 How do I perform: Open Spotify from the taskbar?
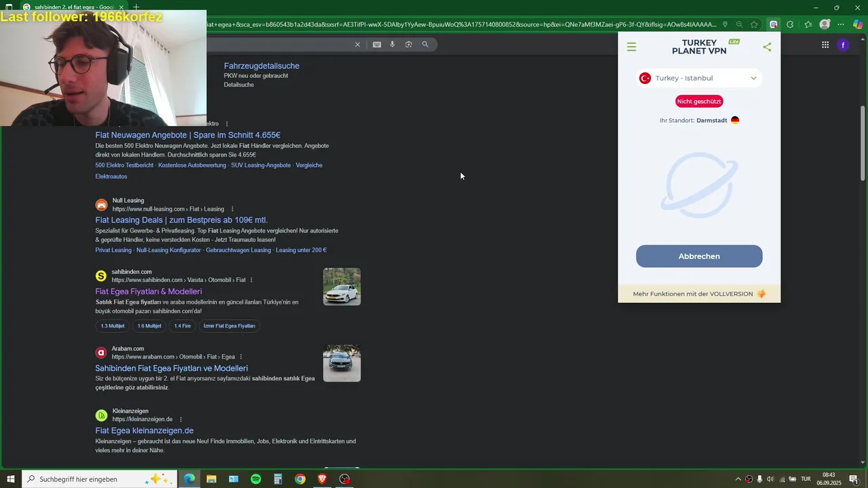256,479
